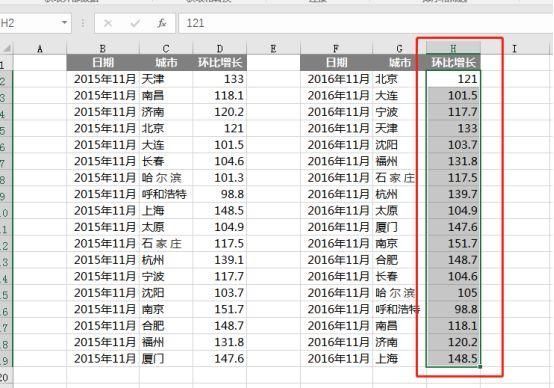Select value 105 in column H

click(x=453, y=293)
